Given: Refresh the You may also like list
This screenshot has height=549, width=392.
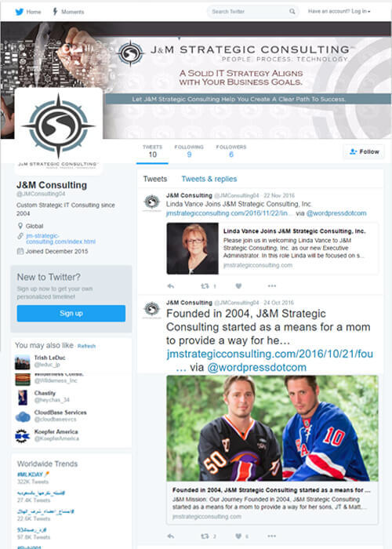Looking at the screenshot, I should pos(86,346).
